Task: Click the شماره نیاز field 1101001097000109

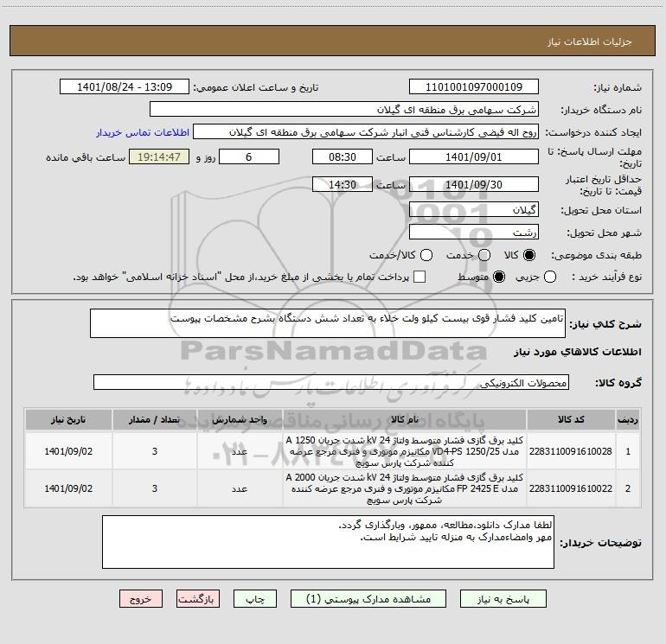Action: click(474, 86)
